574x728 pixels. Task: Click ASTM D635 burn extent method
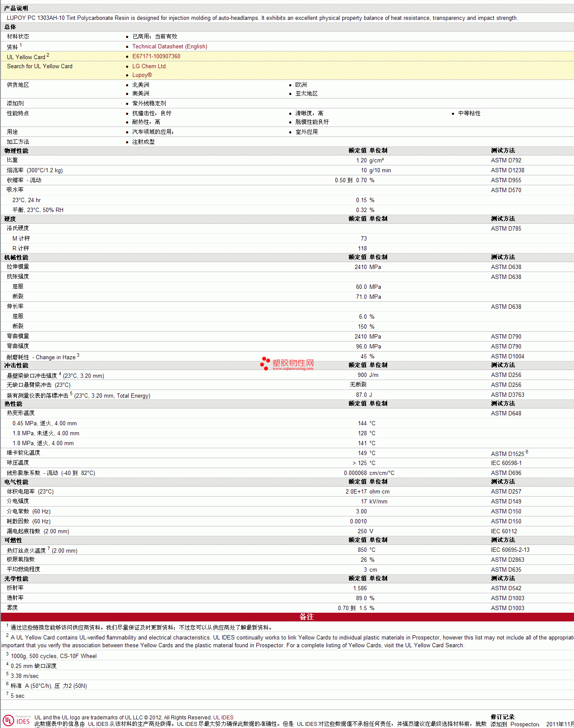[506, 570]
